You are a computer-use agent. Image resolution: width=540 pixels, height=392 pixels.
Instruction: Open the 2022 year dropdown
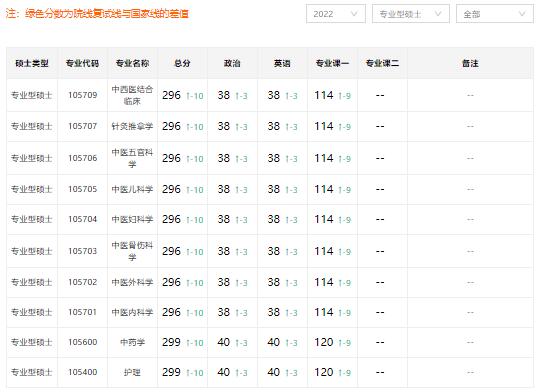pos(336,14)
